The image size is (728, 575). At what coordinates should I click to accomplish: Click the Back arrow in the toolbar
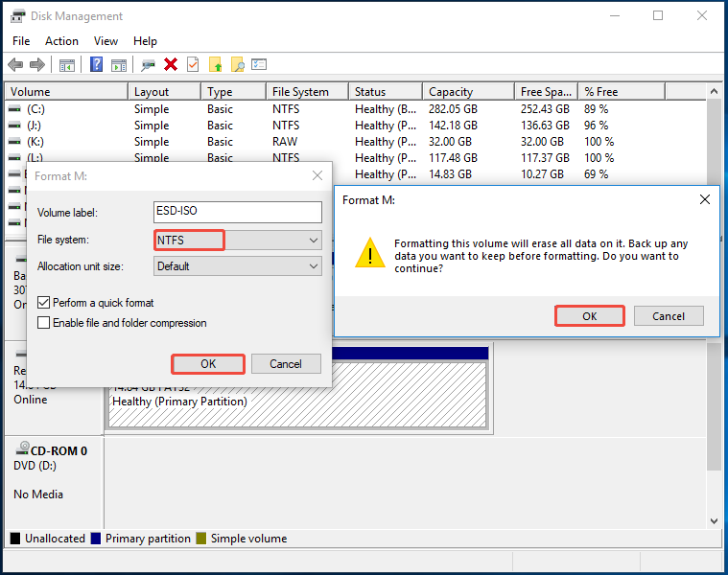[x=15, y=64]
